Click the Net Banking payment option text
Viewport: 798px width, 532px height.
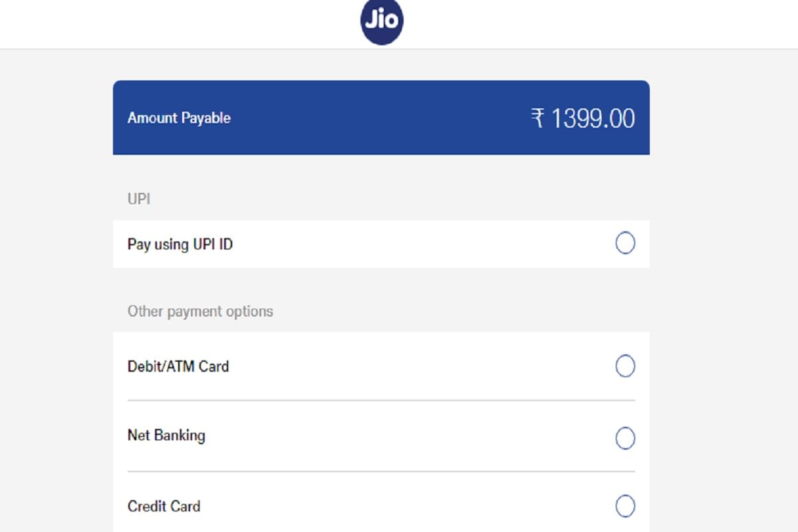tap(166, 436)
